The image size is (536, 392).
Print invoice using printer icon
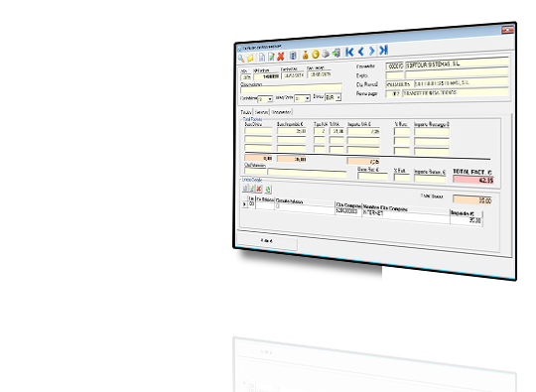(326, 54)
